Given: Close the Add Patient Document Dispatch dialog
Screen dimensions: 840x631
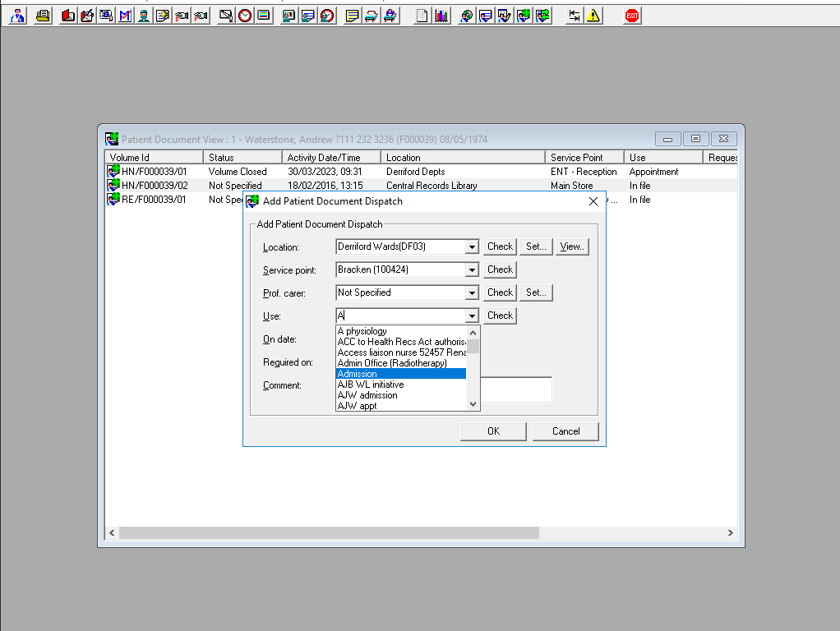Looking at the screenshot, I should (593, 201).
